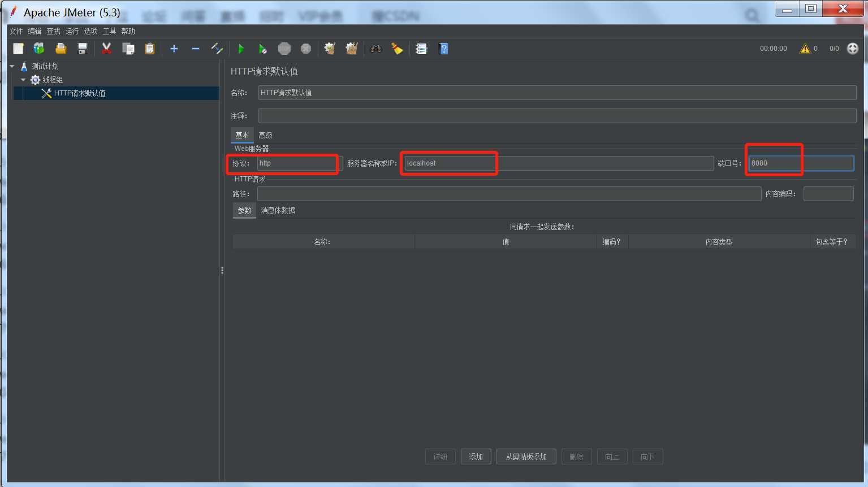The height and width of the screenshot is (487, 868).
Task: Click the split pane divider handle
Action: click(x=222, y=271)
